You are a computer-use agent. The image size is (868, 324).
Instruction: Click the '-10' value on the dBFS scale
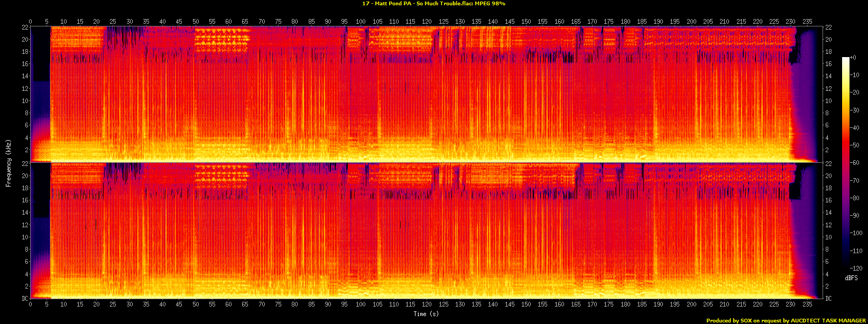pos(854,75)
